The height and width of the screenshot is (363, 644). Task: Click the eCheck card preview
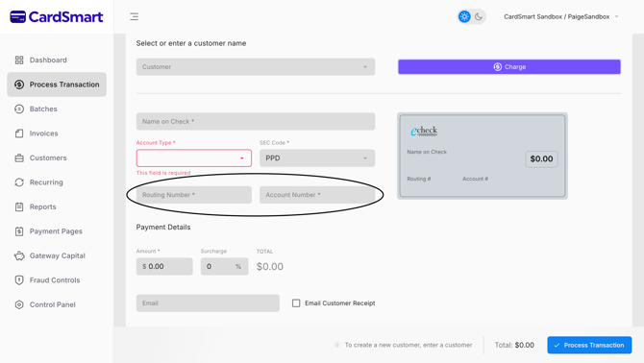point(483,156)
